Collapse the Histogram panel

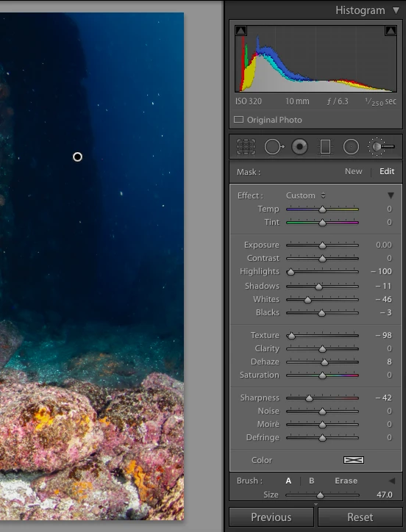point(396,10)
